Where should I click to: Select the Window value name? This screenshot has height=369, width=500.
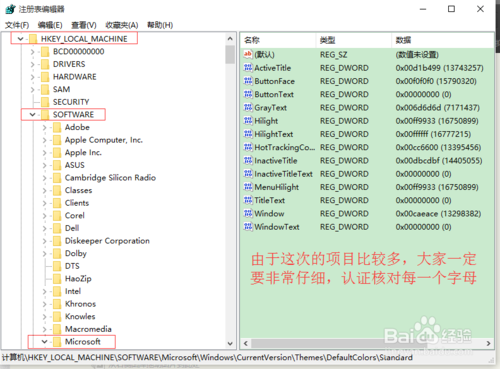269,213
